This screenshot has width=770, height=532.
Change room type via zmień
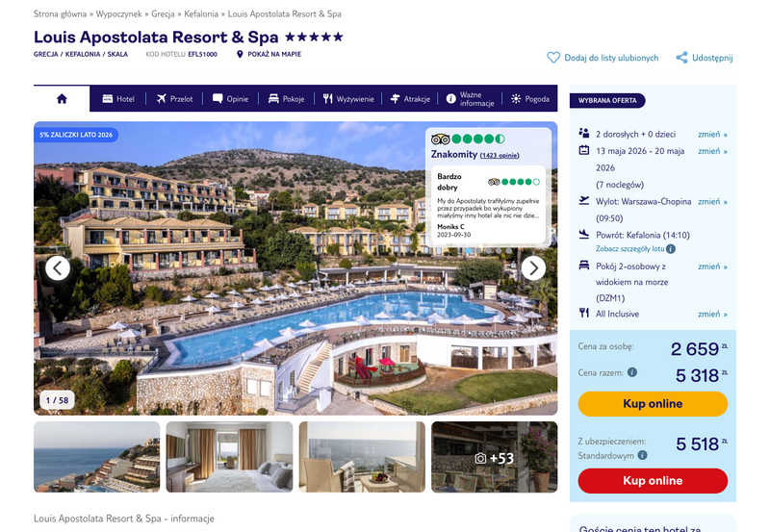[x=712, y=266]
